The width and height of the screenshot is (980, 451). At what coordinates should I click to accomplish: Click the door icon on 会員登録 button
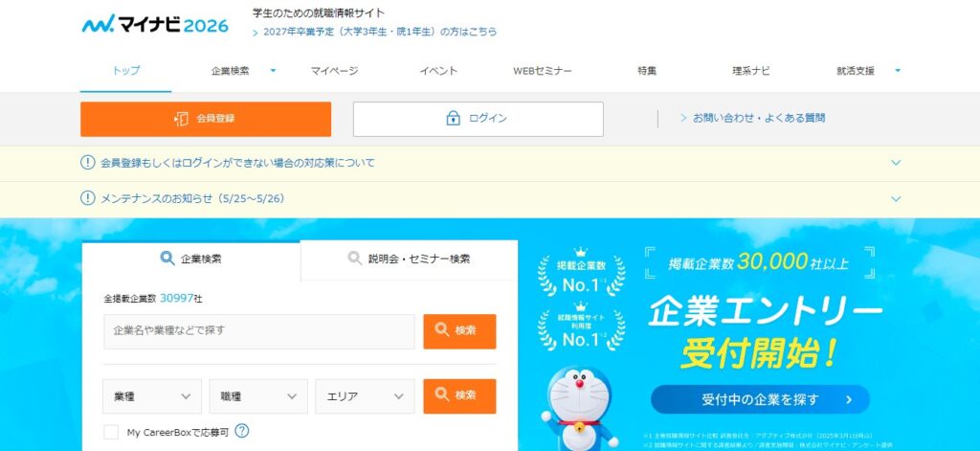click(181, 119)
